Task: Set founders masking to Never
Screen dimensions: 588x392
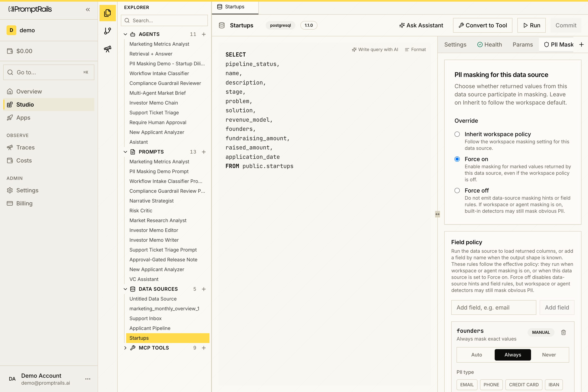Action: coord(549,355)
